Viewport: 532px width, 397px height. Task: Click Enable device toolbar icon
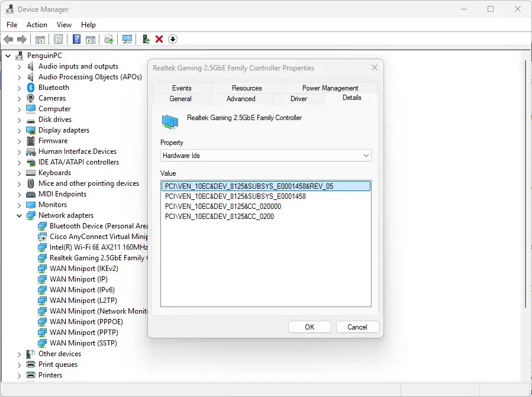coord(146,40)
